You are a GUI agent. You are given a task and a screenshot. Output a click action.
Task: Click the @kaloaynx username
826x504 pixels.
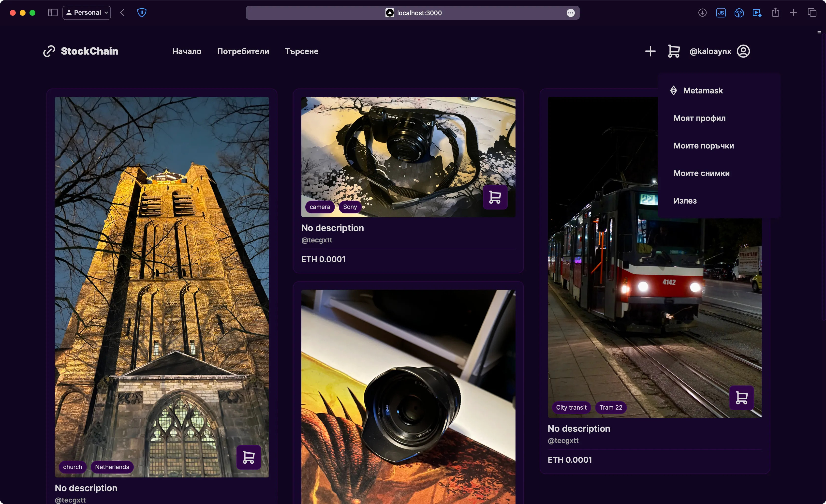[710, 51]
